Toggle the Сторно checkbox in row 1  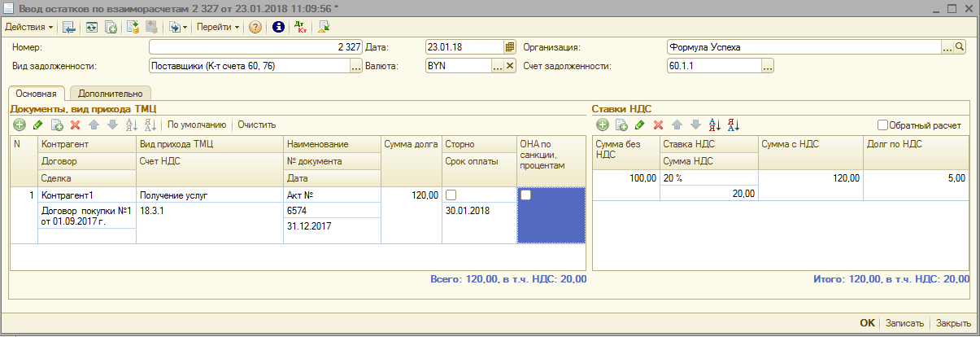coord(451,195)
